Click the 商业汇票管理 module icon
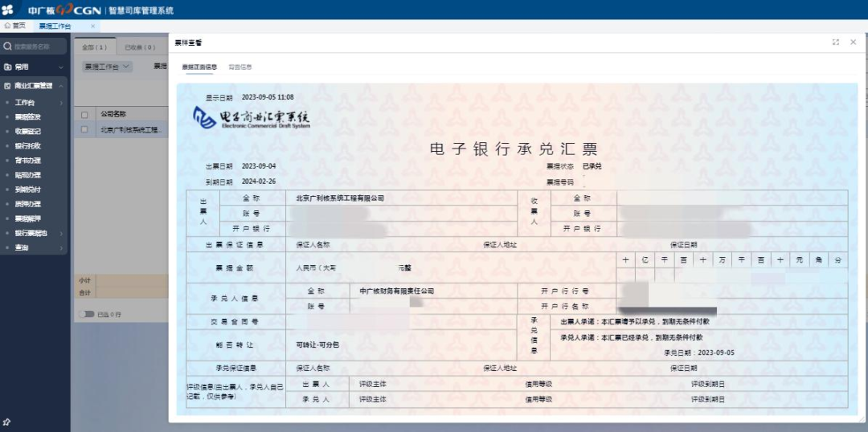Screen dimensions: 868x432 pyautogui.click(x=7, y=86)
